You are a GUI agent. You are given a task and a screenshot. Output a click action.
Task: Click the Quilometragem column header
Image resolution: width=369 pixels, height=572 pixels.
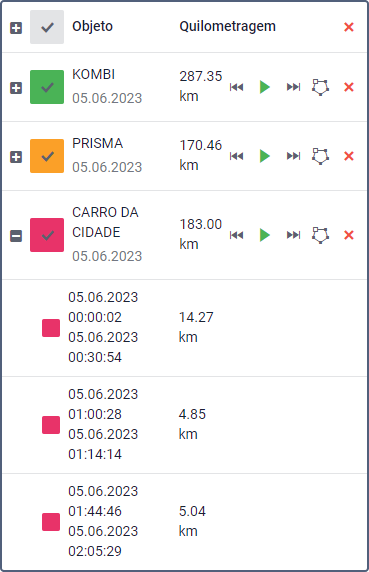[228, 26]
